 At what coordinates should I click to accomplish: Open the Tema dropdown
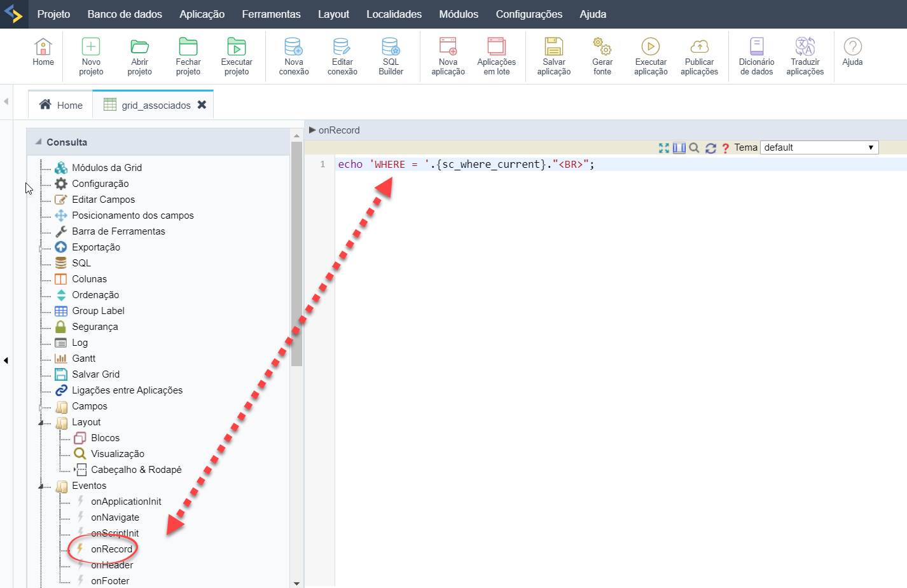(819, 147)
